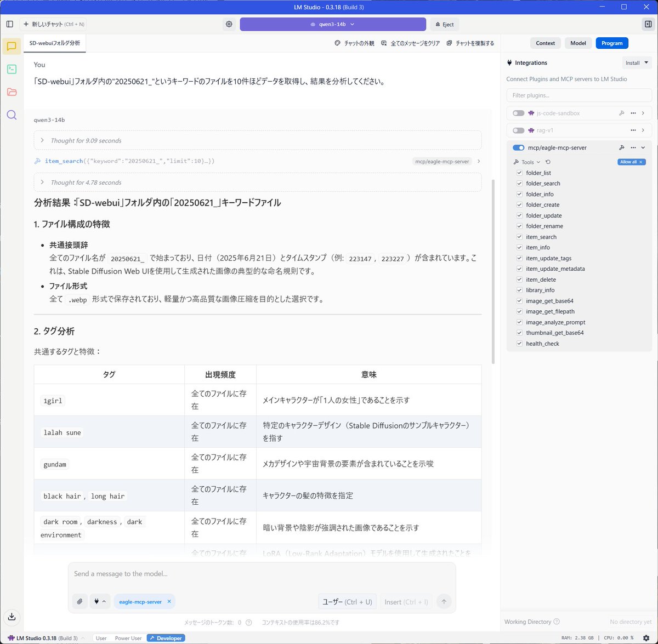Open My Models folder icon in sidebar
The height and width of the screenshot is (644, 658).
coord(12,92)
